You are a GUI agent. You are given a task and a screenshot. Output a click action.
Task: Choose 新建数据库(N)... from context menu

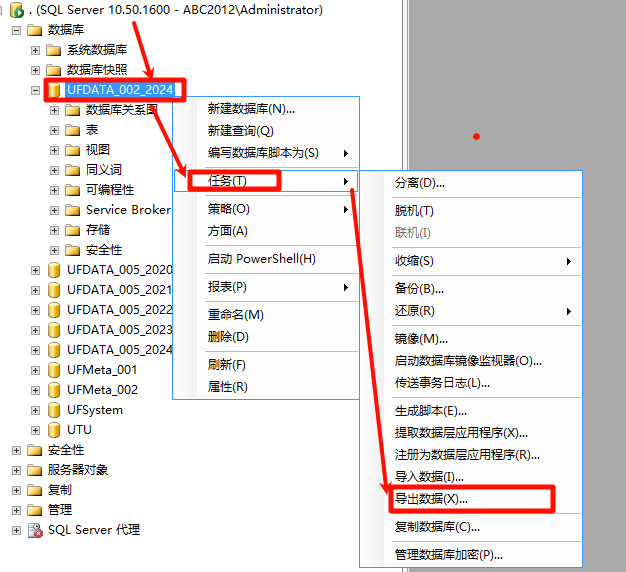(x=266, y=109)
